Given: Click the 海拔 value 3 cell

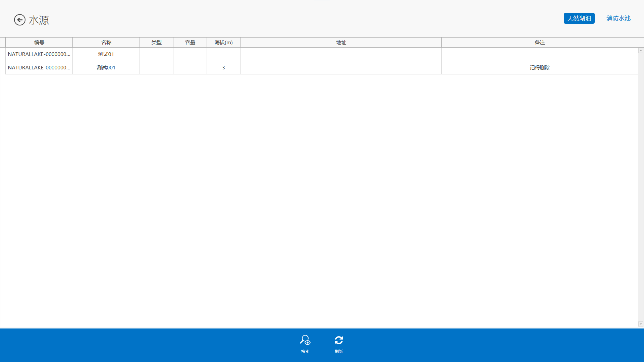Looking at the screenshot, I should click(223, 68).
